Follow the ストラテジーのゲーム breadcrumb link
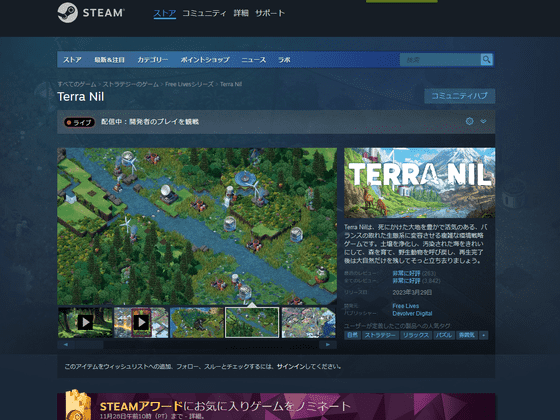The image size is (560, 420). coord(131,84)
